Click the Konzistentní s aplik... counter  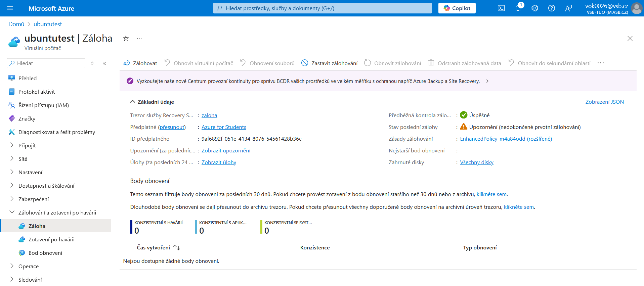coord(221,227)
